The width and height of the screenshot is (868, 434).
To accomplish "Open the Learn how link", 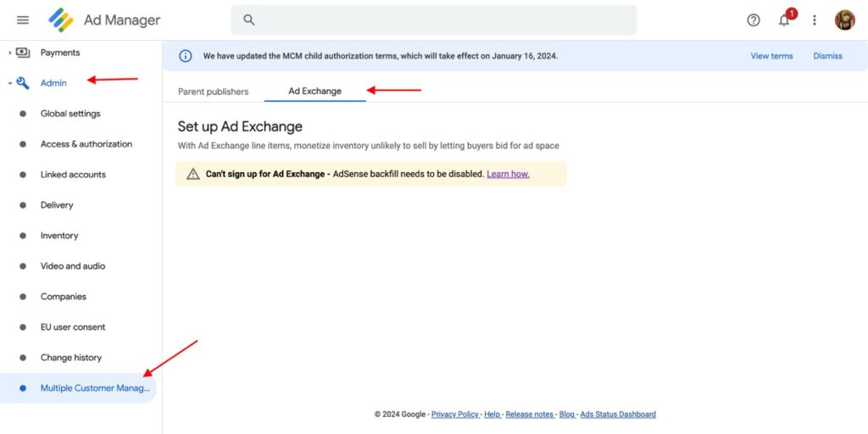I will (x=508, y=174).
